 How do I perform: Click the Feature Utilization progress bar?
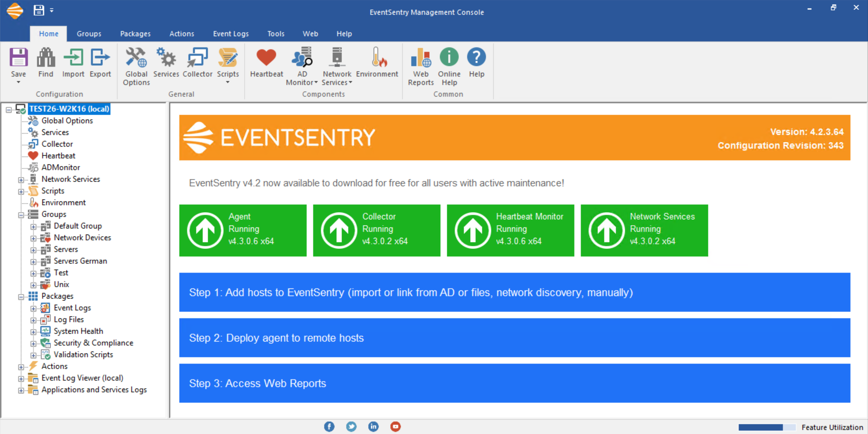click(767, 427)
